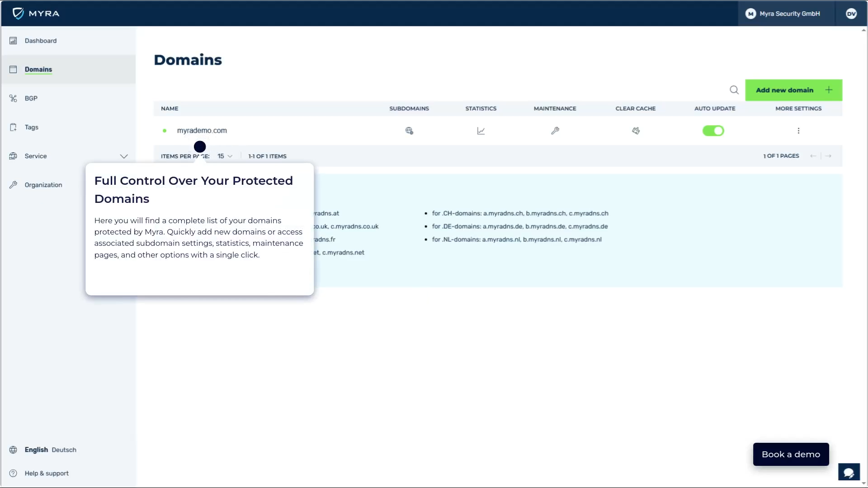
Task: Click the Add new domain button
Action: point(793,90)
